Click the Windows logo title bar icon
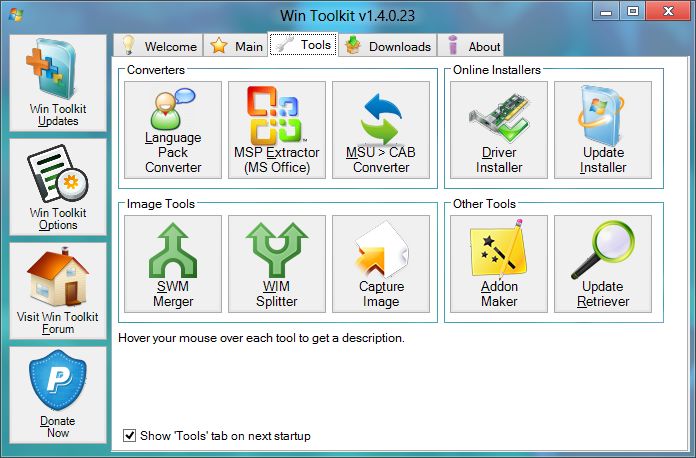The width and height of the screenshot is (696, 458). (x=16, y=15)
